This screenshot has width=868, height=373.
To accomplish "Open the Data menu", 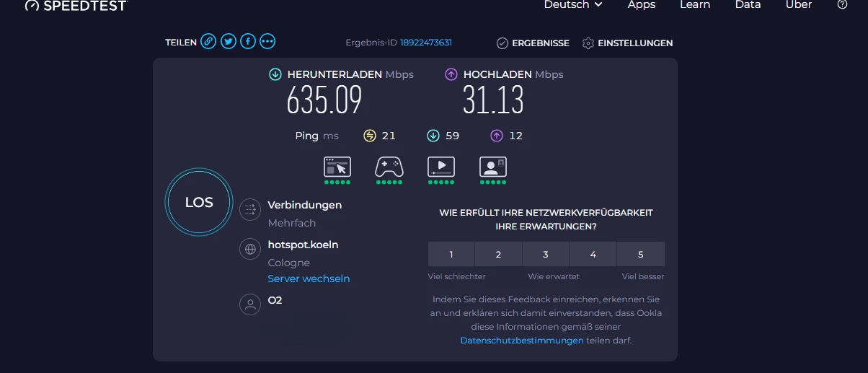I will pyautogui.click(x=748, y=5).
